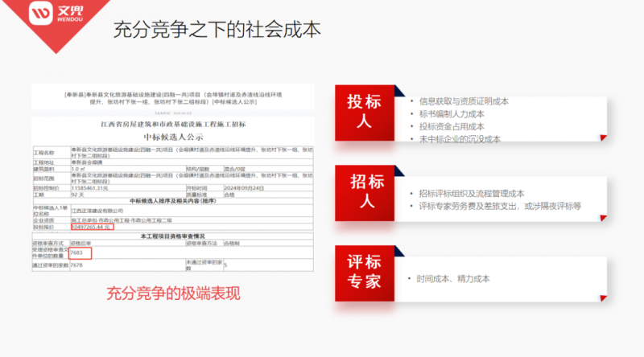Click the 资格审查方式 value 资格后审
The width and height of the screenshot is (644, 357).
coord(80,244)
